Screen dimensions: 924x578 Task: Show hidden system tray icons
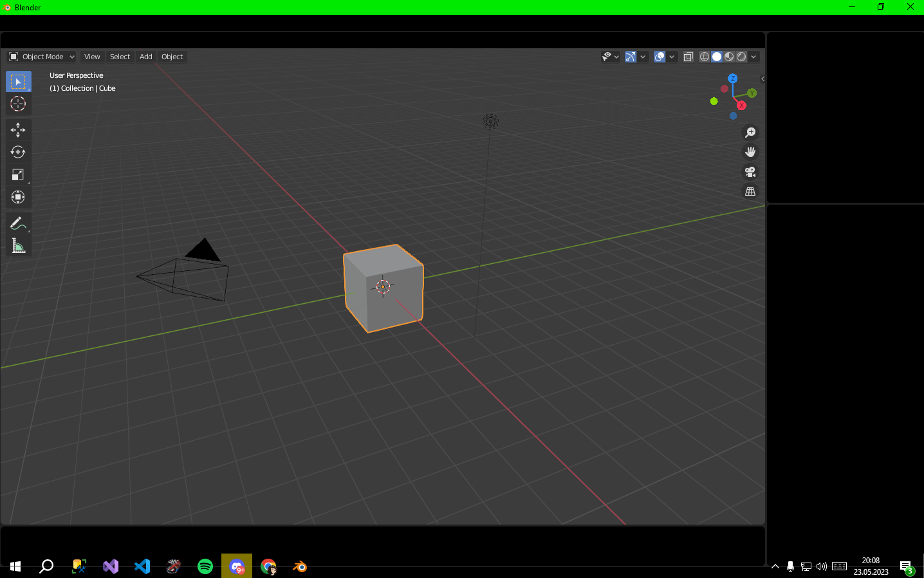click(775, 566)
